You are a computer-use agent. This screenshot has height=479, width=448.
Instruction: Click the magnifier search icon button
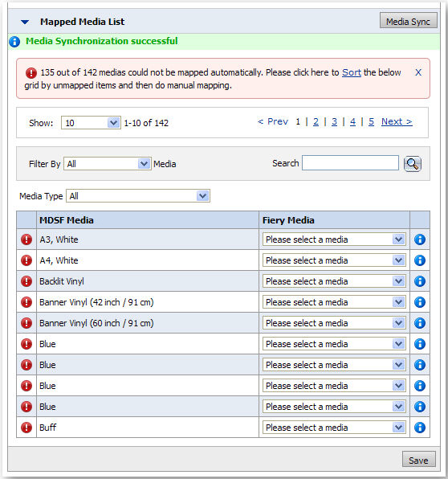point(413,164)
